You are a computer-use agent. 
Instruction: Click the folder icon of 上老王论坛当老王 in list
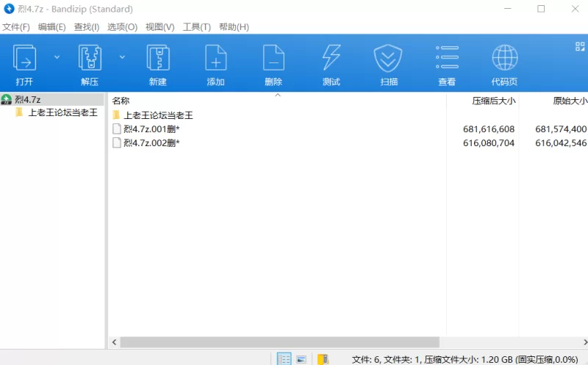click(x=116, y=115)
